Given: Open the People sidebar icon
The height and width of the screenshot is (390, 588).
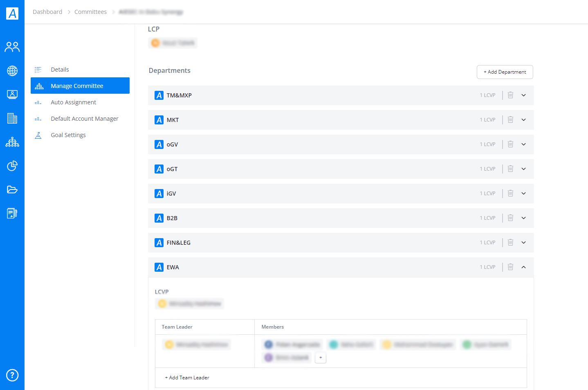Looking at the screenshot, I should click(x=12, y=47).
